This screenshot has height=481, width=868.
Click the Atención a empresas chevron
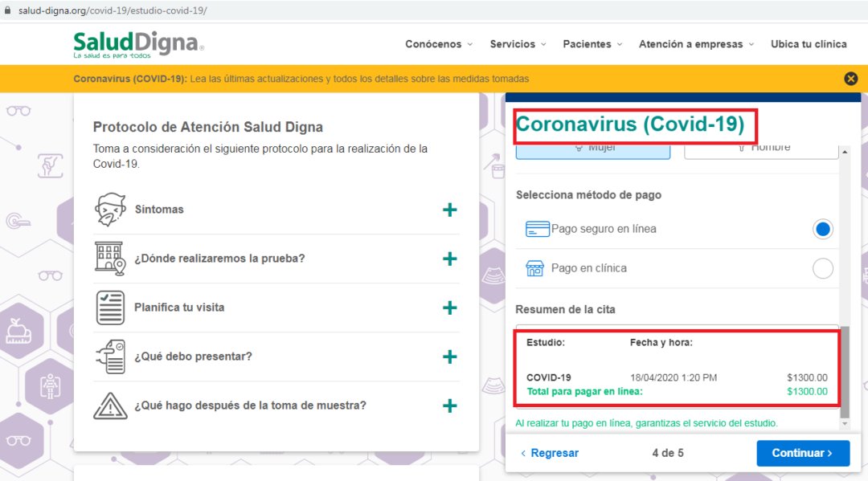pyautogui.click(x=751, y=44)
